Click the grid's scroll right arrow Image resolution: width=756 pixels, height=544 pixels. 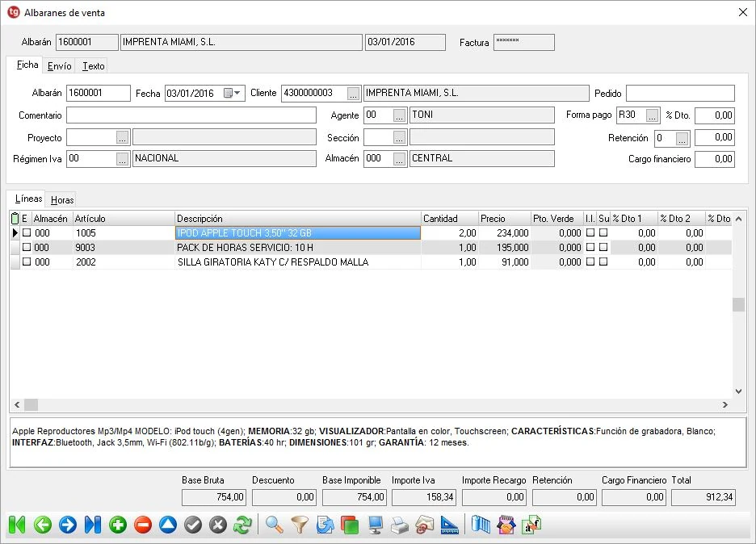(x=725, y=404)
